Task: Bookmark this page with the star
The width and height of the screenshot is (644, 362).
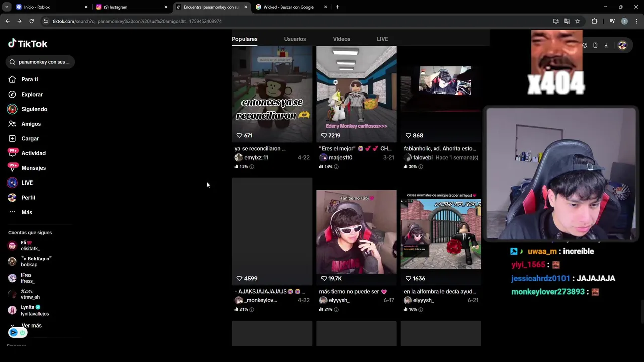Action: coord(578,21)
